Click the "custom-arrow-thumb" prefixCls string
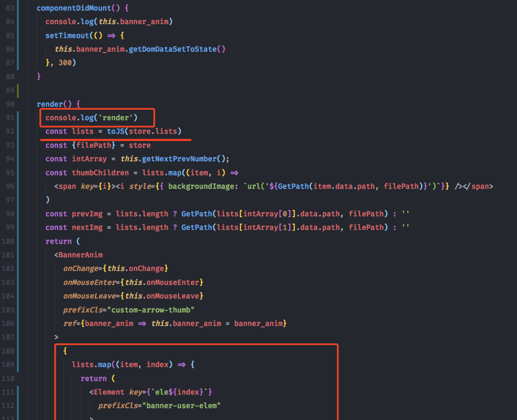 point(153,310)
